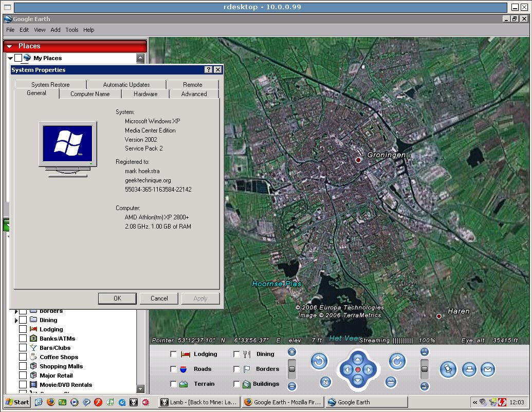Switch to the Hardware tab

tap(145, 94)
